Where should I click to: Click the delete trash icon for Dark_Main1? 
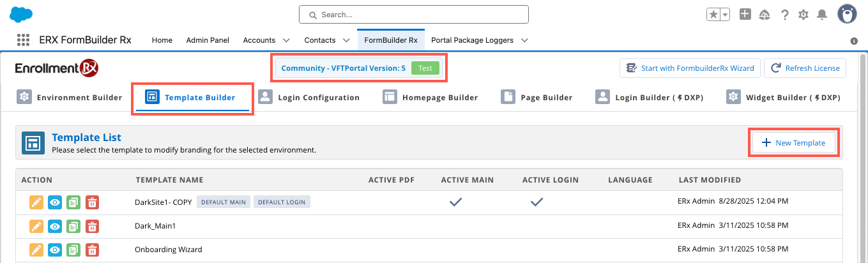[x=93, y=226]
